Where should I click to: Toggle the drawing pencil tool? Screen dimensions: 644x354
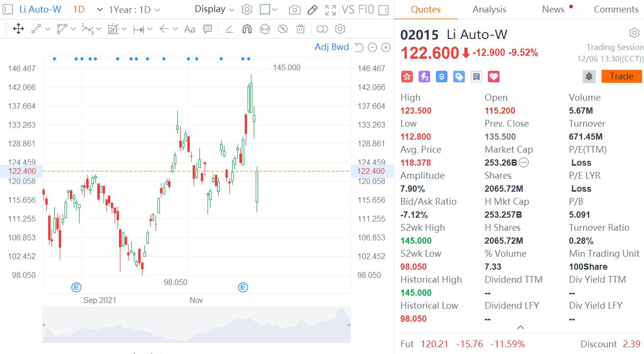coord(312,10)
